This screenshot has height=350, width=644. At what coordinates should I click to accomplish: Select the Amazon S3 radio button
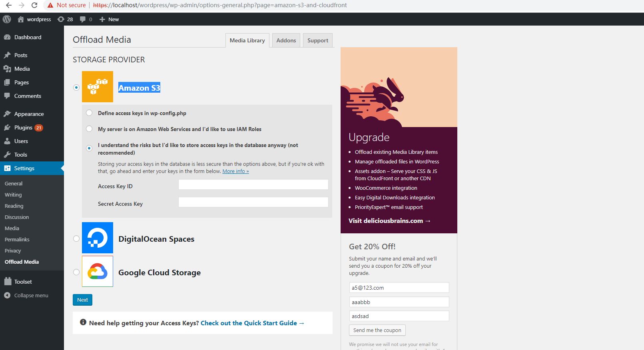pyautogui.click(x=76, y=87)
